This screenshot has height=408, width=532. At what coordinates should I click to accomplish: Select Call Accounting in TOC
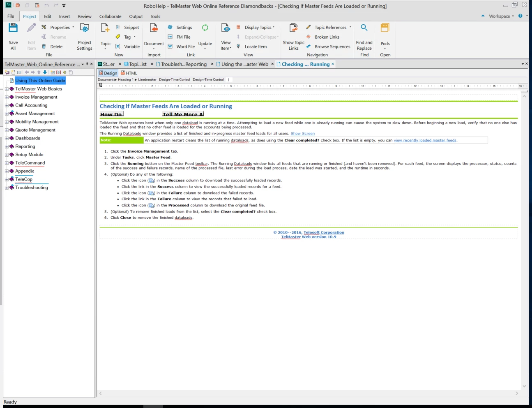click(x=31, y=105)
